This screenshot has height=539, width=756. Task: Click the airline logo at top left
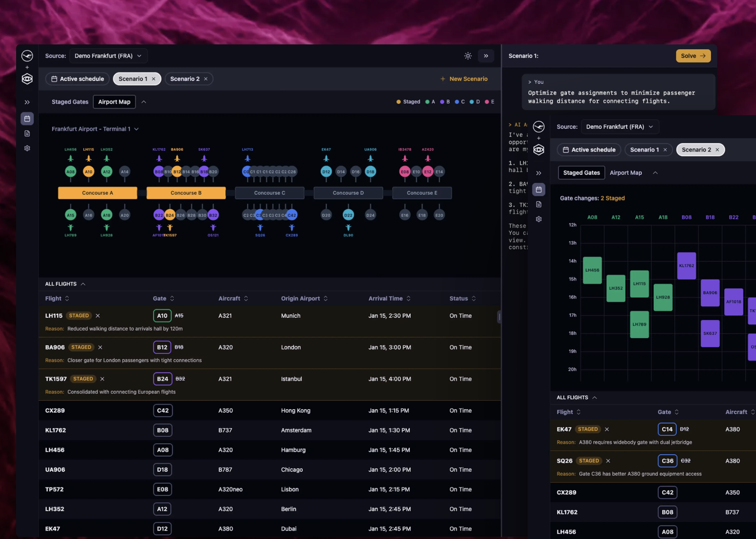[x=27, y=56]
